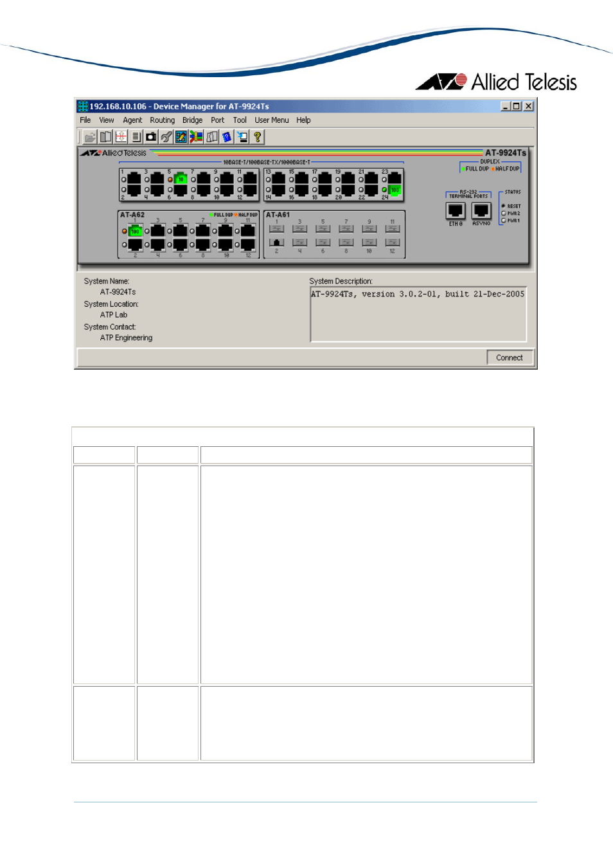The image size is (613, 868).
Task: Click the Device Manager window title bar
Action: [306, 106]
